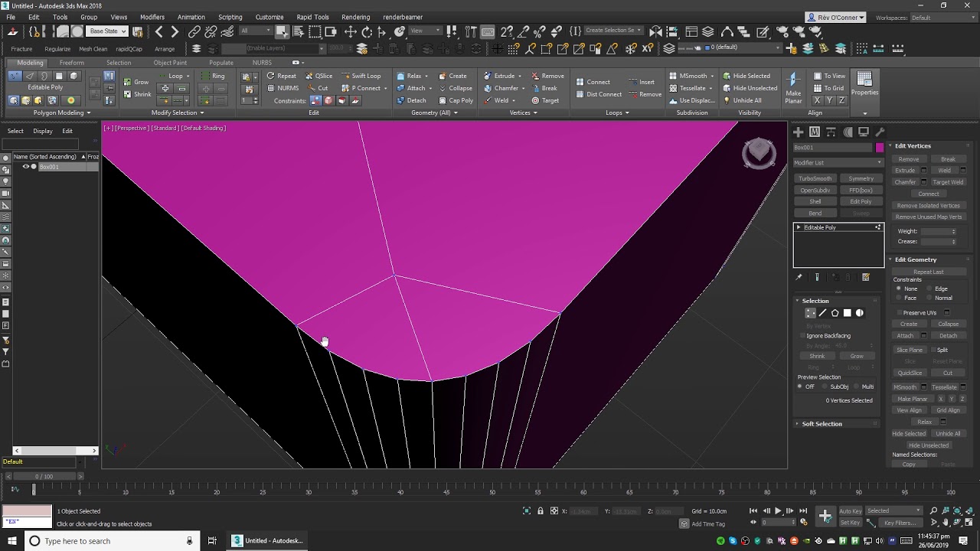980x551 pixels.
Task: Click the Box001 object name field
Action: pyautogui.click(x=833, y=147)
